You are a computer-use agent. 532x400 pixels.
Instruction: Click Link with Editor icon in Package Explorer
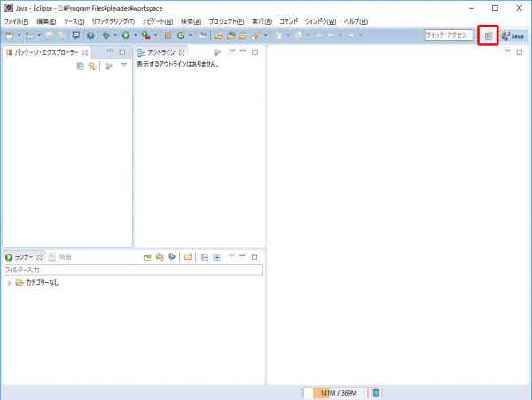pos(91,66)
